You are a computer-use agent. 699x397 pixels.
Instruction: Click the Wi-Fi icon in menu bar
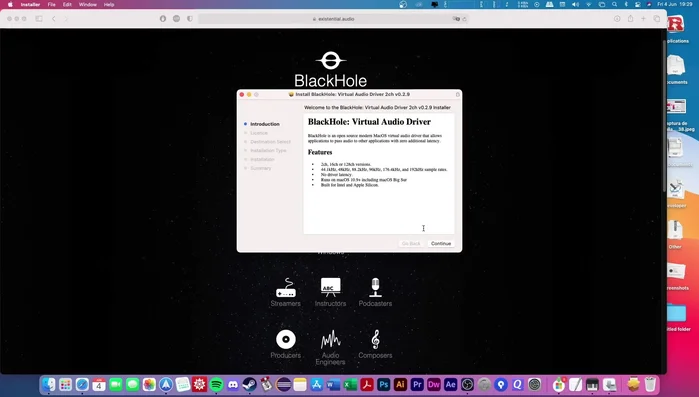click(589, 4)
